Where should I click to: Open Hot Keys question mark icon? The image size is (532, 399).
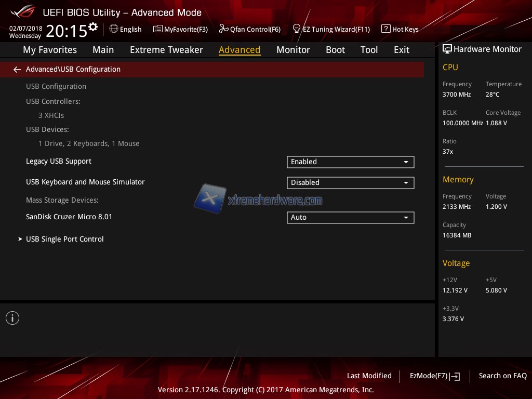[x=385, y=29]
